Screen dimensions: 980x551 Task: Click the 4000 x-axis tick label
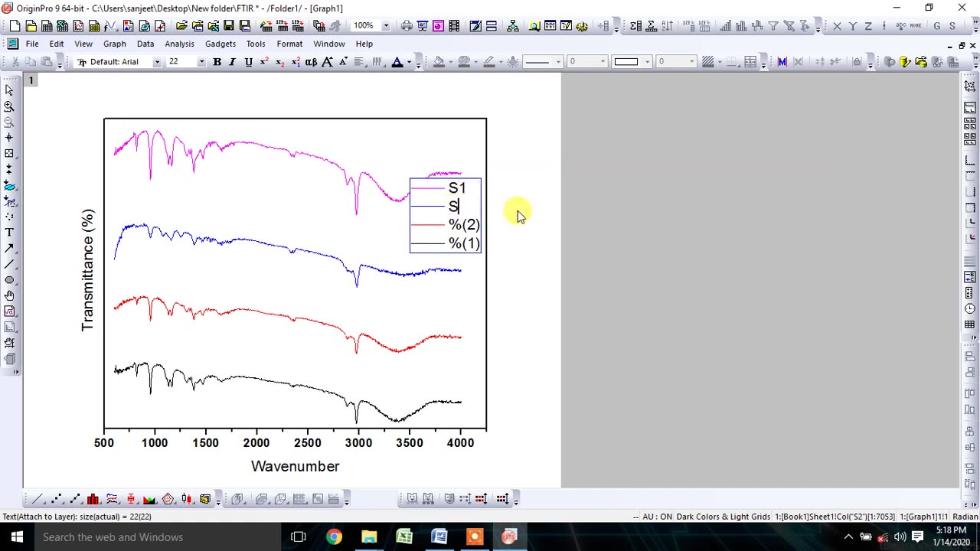pos(460,442)
